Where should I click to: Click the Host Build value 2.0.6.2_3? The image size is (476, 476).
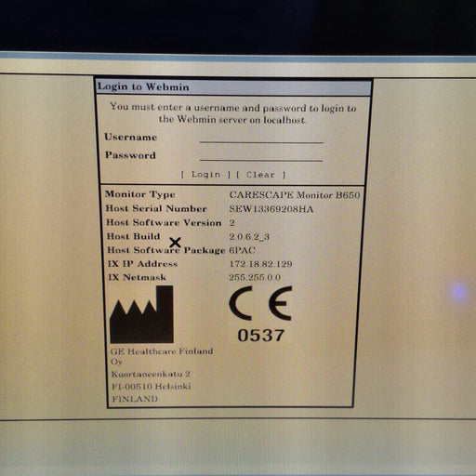(x=249, y=237)
